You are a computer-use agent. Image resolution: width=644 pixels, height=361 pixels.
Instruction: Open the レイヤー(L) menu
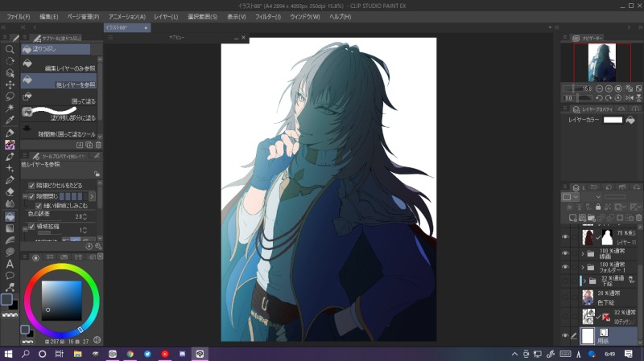click(x=166, y=17)
